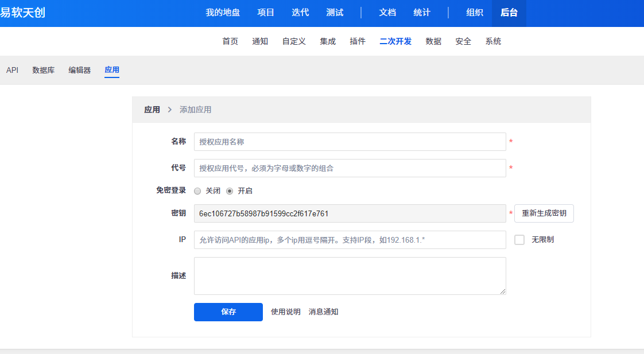Click the 代号 input field

pos(350,168)
